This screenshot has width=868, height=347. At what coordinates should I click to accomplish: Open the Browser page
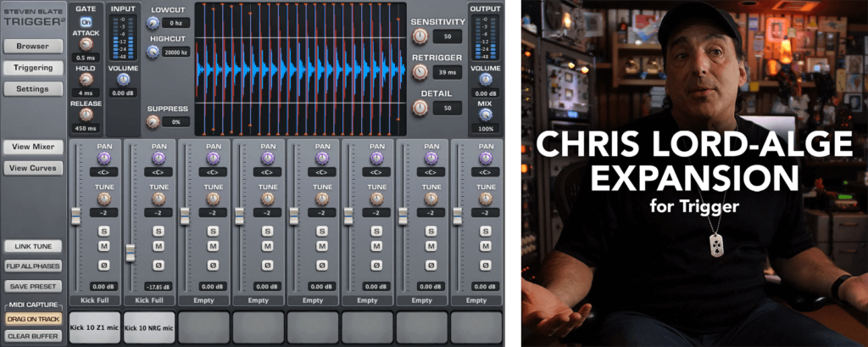(x=33, y=47)
